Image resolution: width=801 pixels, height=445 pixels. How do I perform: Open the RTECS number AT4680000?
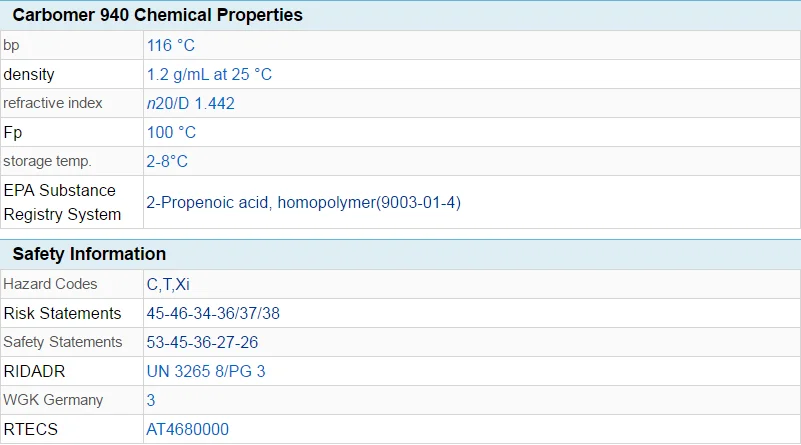[x=187, y=429]
